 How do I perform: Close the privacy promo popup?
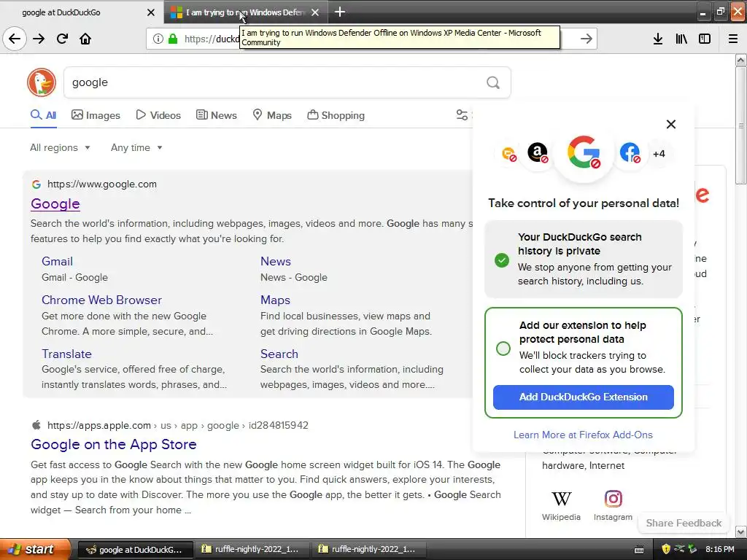point(671,124)
